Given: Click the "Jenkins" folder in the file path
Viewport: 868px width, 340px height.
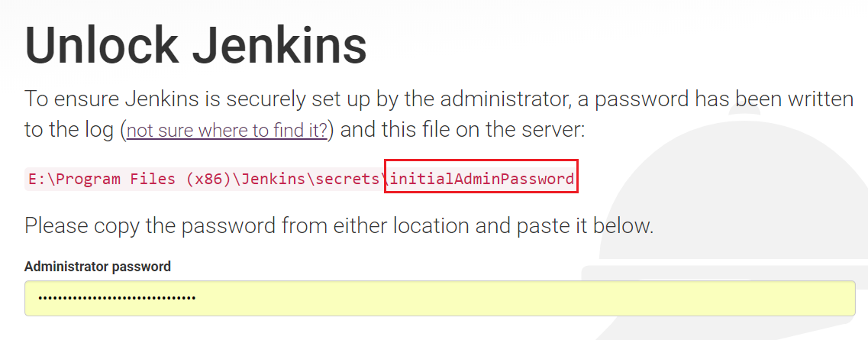Looking at the screenshot, I should click(x=281, y=180).
